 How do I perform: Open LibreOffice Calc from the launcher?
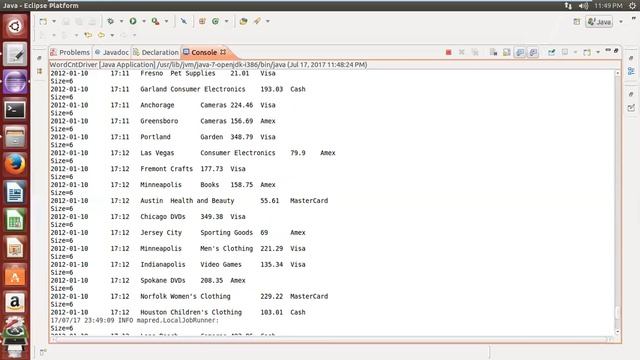tap(15, 220)
